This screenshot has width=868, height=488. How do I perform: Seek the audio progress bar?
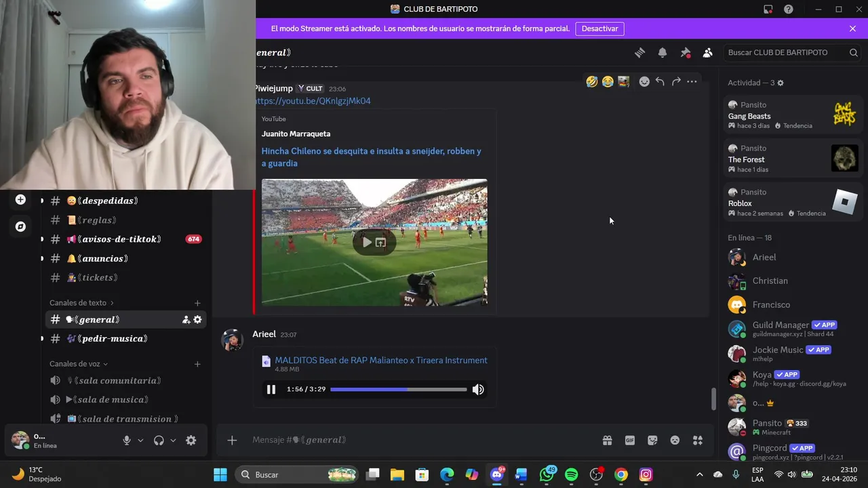pyautogui.click(x=399, y=390)
